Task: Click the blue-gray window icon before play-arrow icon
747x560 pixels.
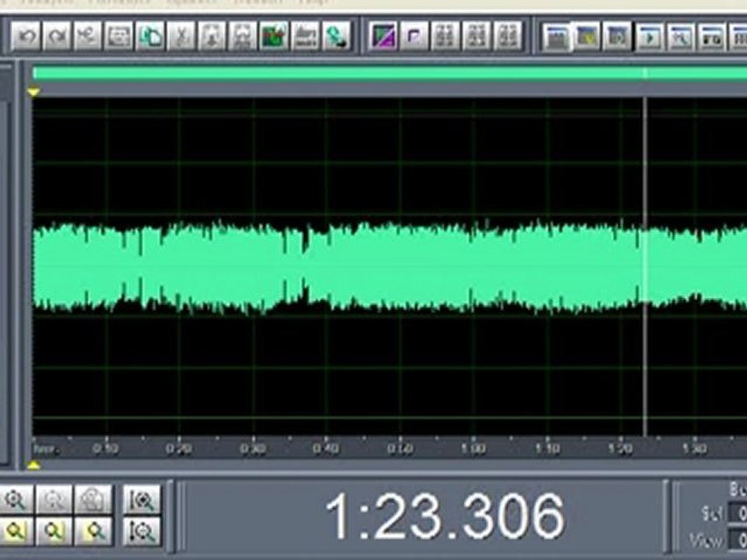Action: pyautogui.click(x=618, y=37)
